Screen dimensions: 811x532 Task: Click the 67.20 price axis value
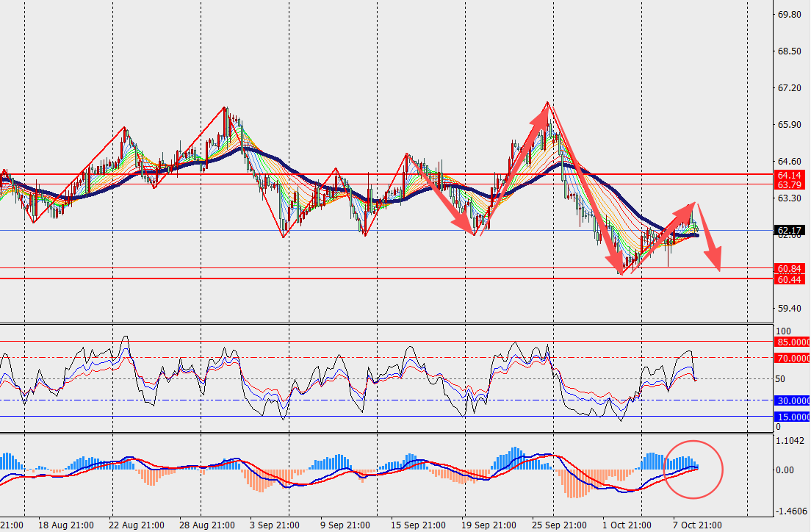tap(789, 88)
